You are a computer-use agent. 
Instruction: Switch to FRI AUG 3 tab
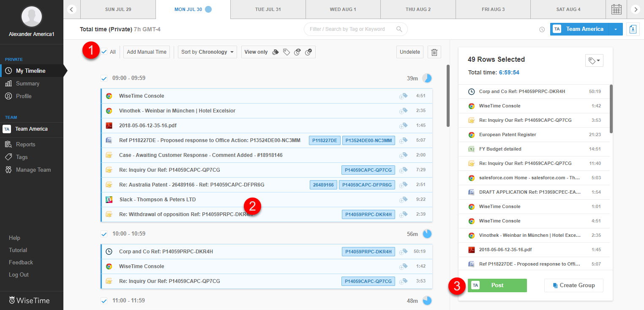click(x=493, y=9)
